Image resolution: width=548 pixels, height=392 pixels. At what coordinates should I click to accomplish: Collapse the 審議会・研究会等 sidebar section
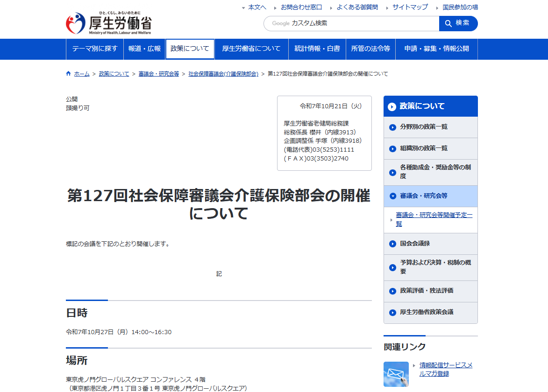pyautogui.click(x=392, y=196)
